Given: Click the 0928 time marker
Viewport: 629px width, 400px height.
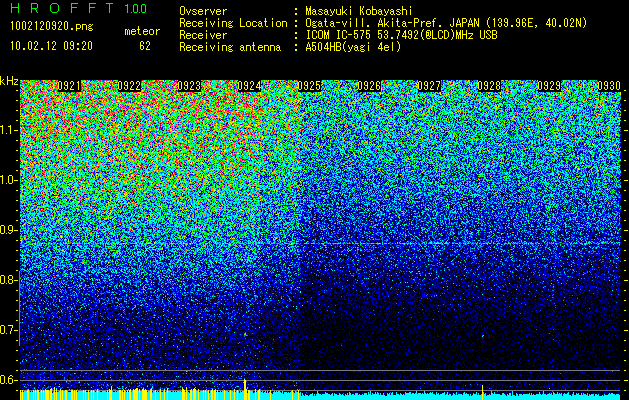Looking at the screenshot, I should [489, 86].
